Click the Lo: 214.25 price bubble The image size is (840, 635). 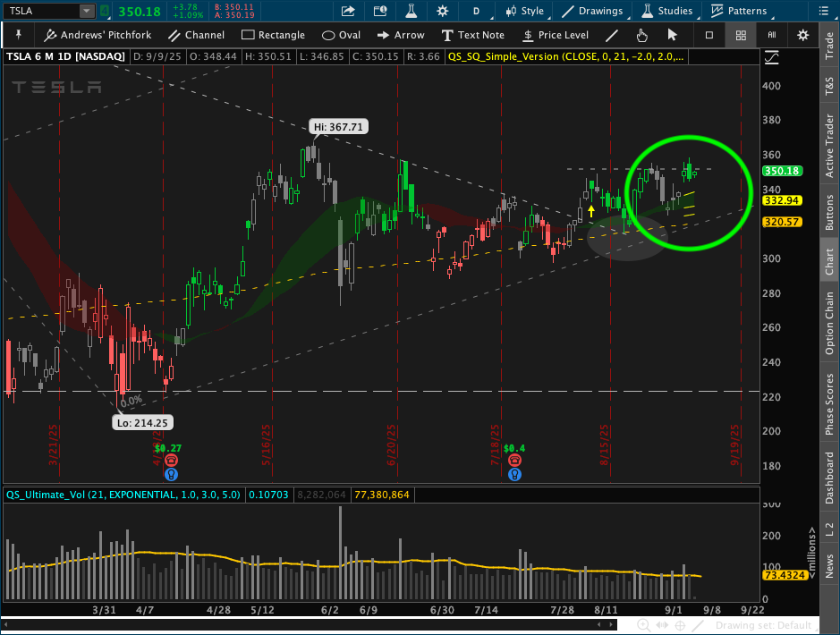click(142, 423)
